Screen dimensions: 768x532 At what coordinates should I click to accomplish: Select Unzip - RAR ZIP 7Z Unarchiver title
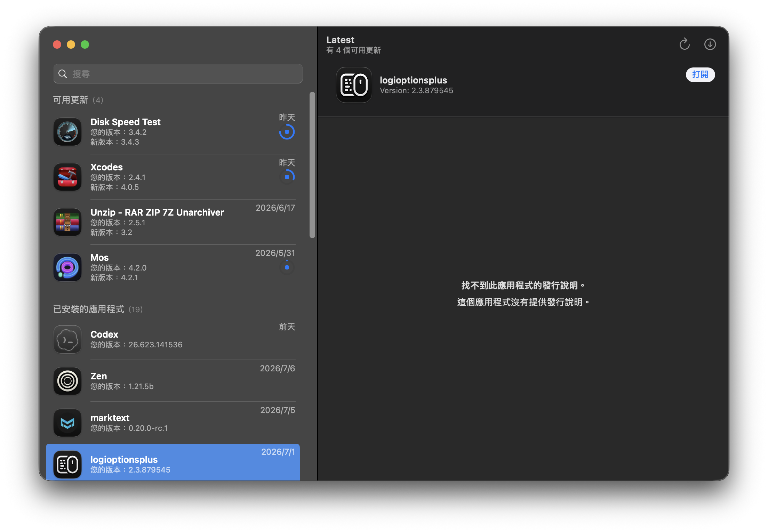pos(157,212)
